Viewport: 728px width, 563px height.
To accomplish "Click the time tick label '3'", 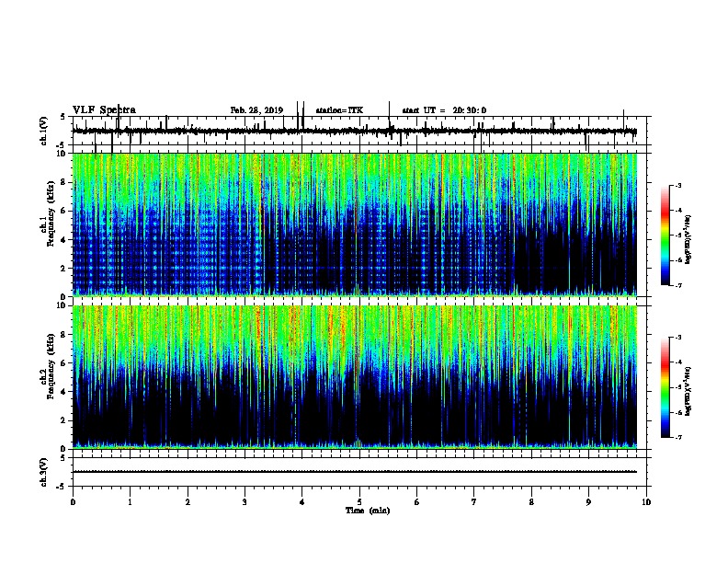I will click(x=245, y=502).
